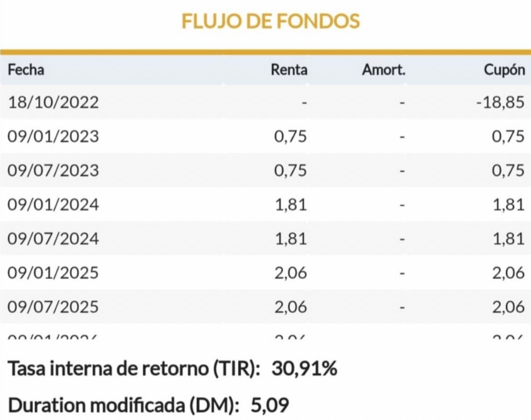Click the TIR value 30,91%
Image resolution: width=531 pixels, height=420 pixels.
click(304, 370)
